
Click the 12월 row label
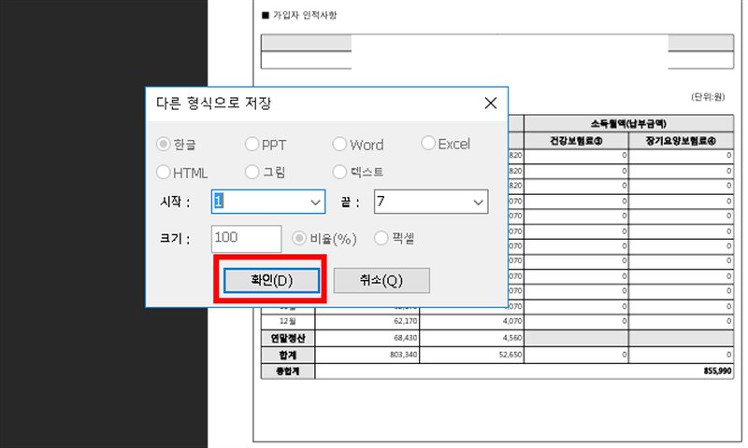click(288, 321)
